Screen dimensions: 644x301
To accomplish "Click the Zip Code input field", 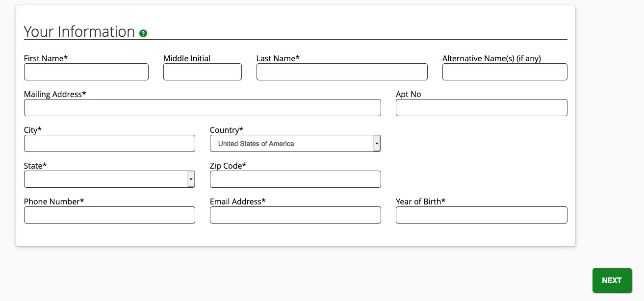I will pos(295,179).
